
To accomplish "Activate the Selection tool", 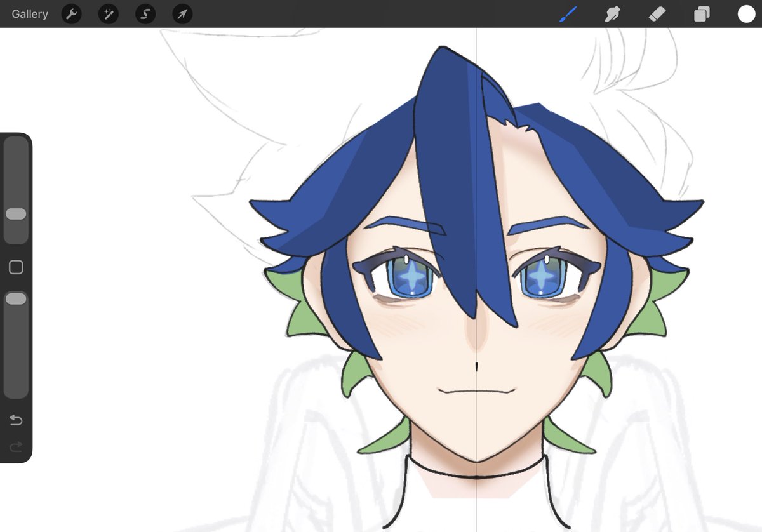I will tap(145, 14).
